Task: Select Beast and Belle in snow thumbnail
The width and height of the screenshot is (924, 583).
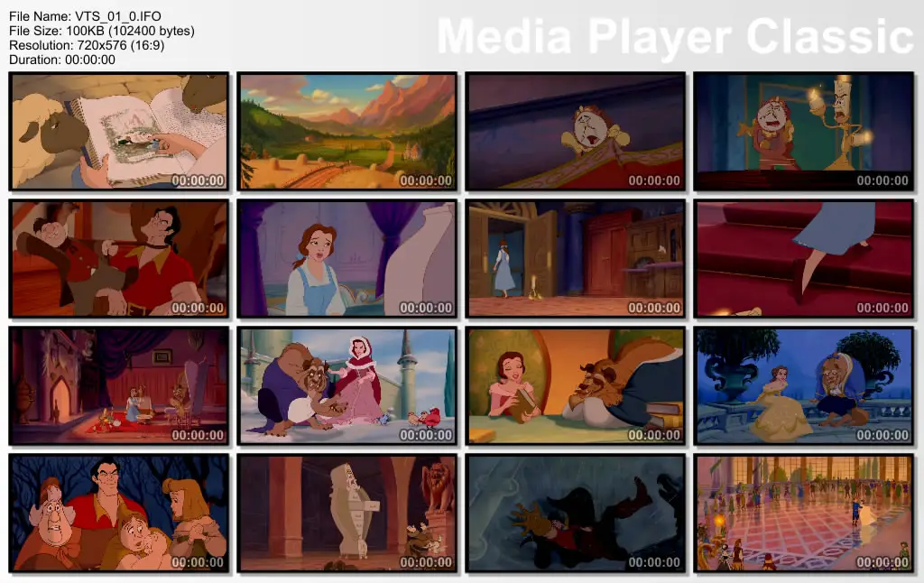Action: tap(347, 386)
